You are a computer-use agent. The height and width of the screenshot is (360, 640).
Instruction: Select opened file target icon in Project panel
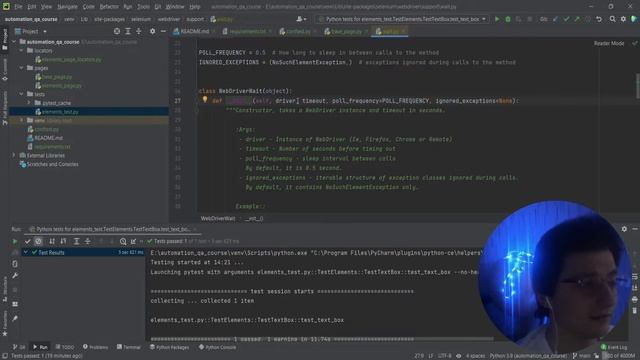pos(117,31)
